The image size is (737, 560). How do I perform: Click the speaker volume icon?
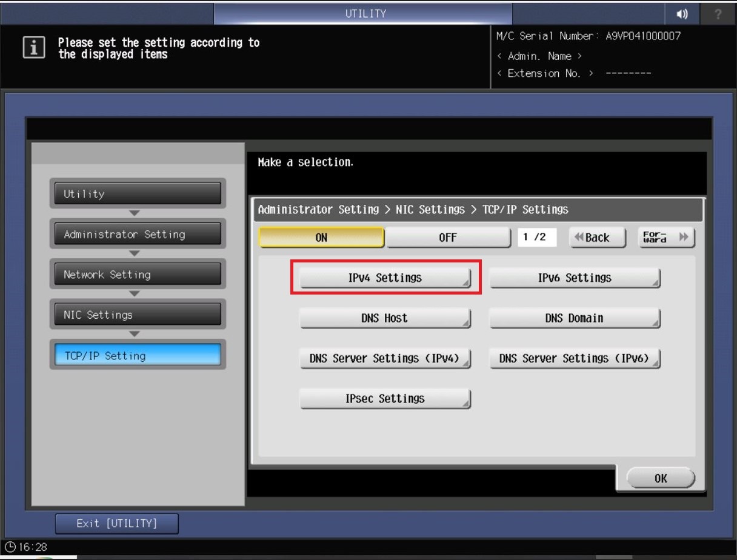(x=682, y=14)
